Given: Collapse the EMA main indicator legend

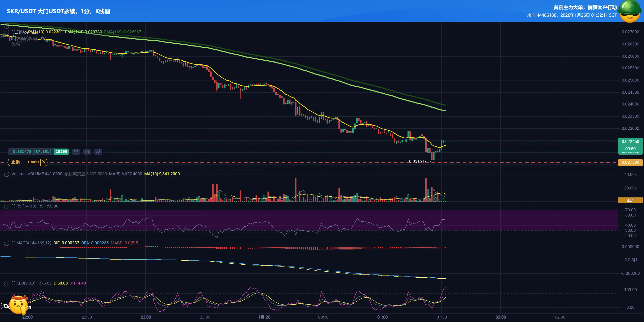Looking at the screenshot, I should pyautogui.click(x=6, y=32).
